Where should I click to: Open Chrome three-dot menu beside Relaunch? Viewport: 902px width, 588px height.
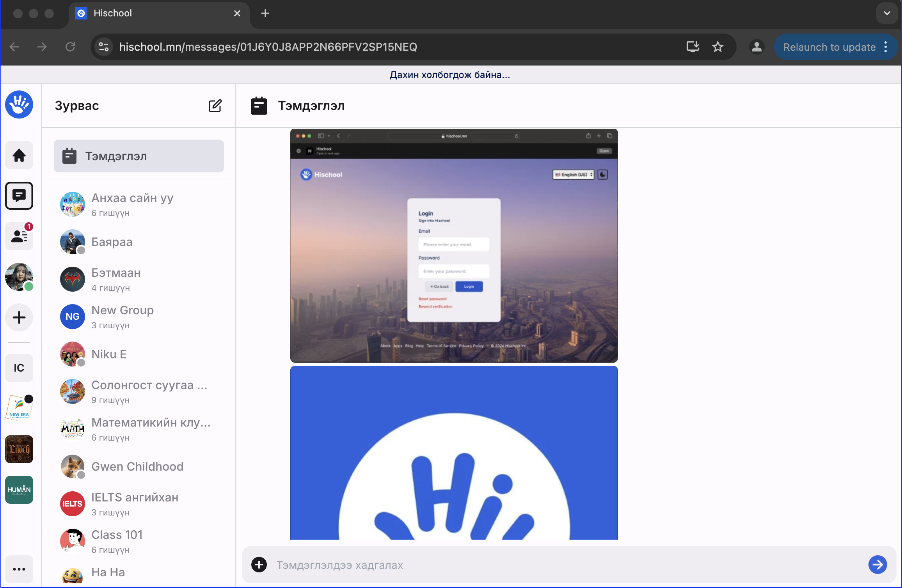(x=886, y=47)
